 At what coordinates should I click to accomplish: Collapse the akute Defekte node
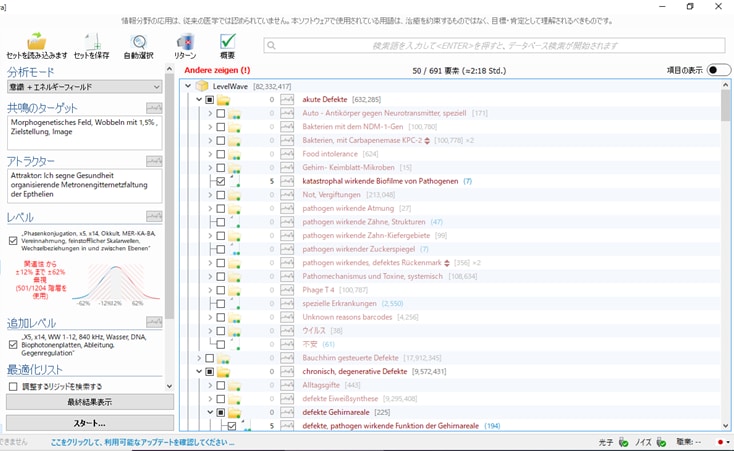click(199, 100)
